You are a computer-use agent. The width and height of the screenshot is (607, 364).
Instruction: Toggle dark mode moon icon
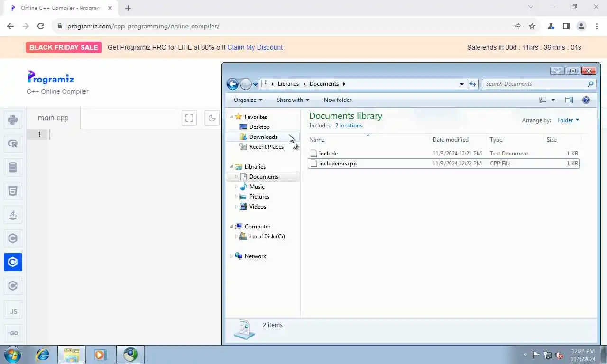coord(212,118)
